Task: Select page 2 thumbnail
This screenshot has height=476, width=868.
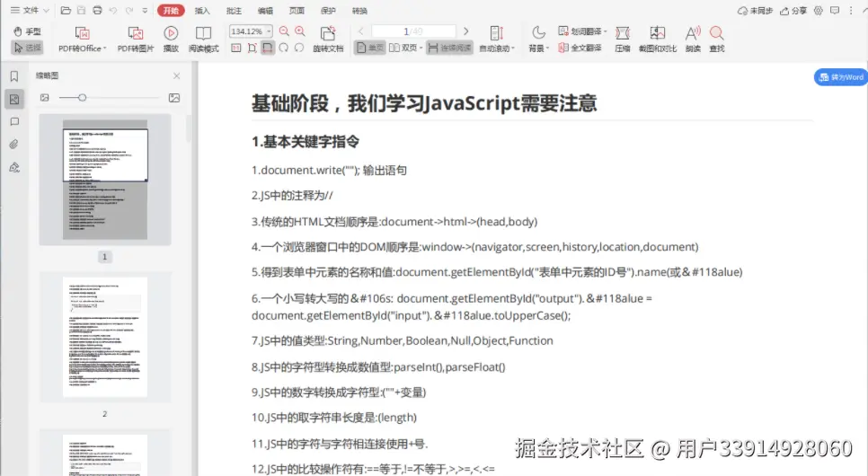Action: [x=104, y=337]
